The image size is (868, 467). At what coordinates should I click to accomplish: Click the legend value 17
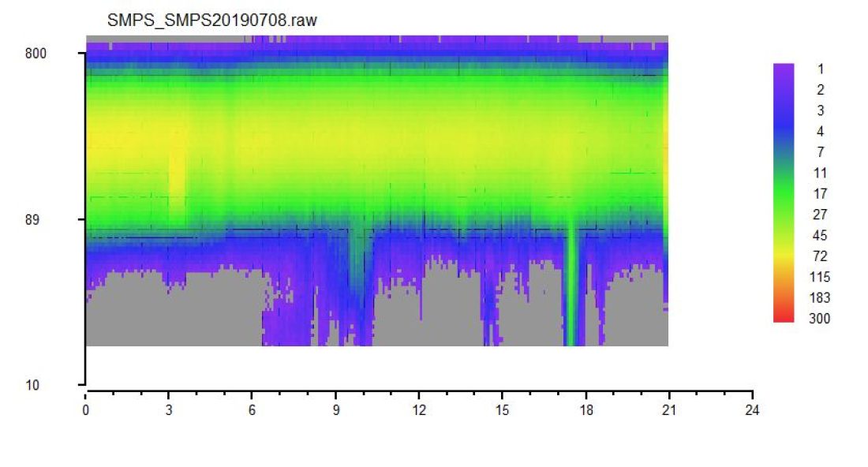pyautogui.click(x=820, y=193)
